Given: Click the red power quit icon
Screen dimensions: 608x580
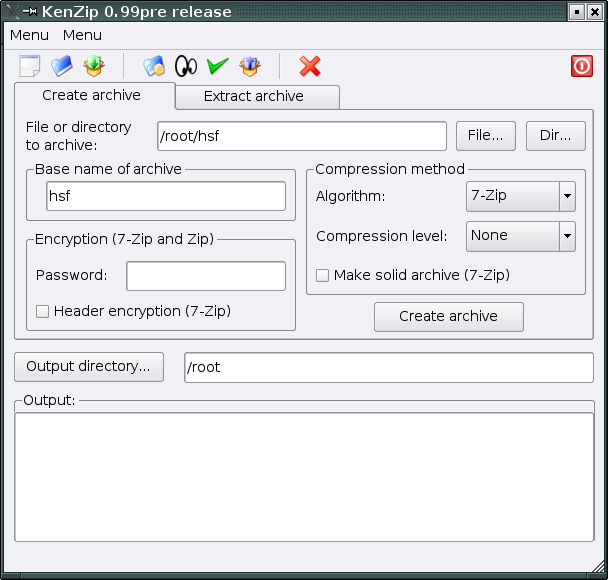Looking at the screenshot, I should [582, 66].
